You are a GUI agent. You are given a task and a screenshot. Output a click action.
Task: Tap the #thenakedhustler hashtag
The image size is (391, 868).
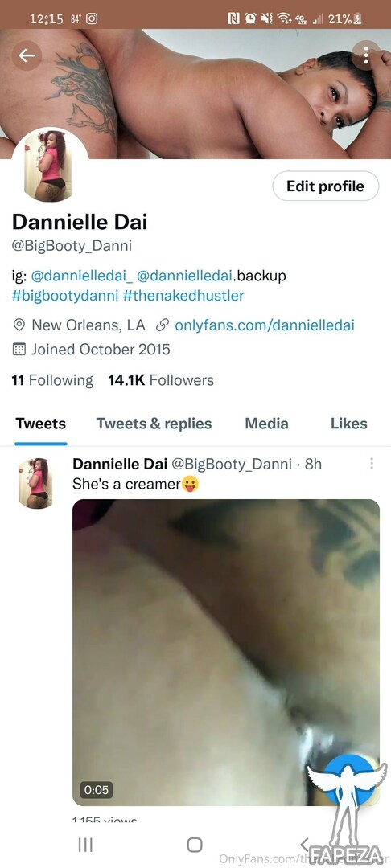click(x=184, y=296)
